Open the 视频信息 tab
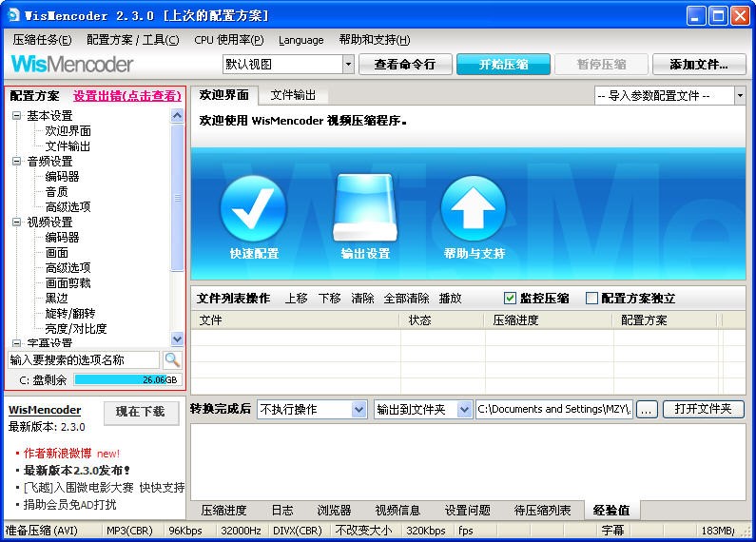The height and width of the screenshot is (542, 756). coord(397,511)
